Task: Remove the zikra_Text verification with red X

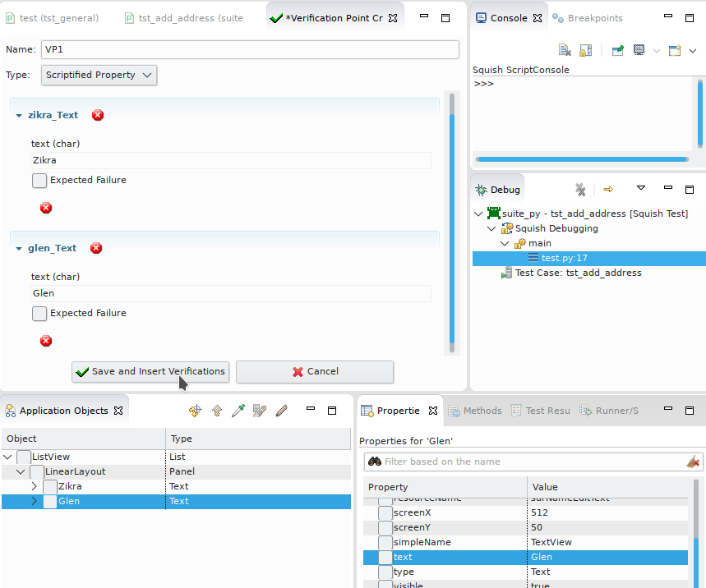Action: point(98,116)
